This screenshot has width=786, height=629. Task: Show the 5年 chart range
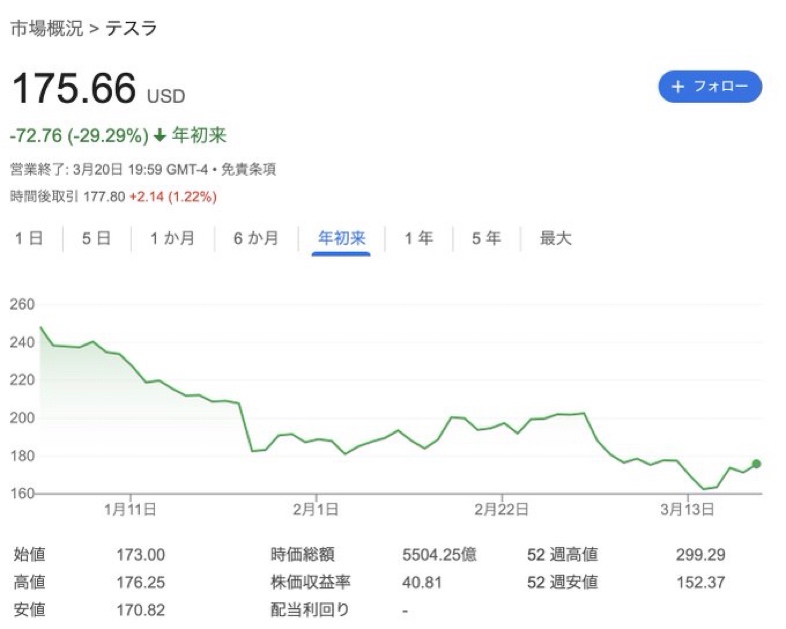coord(486,239)
